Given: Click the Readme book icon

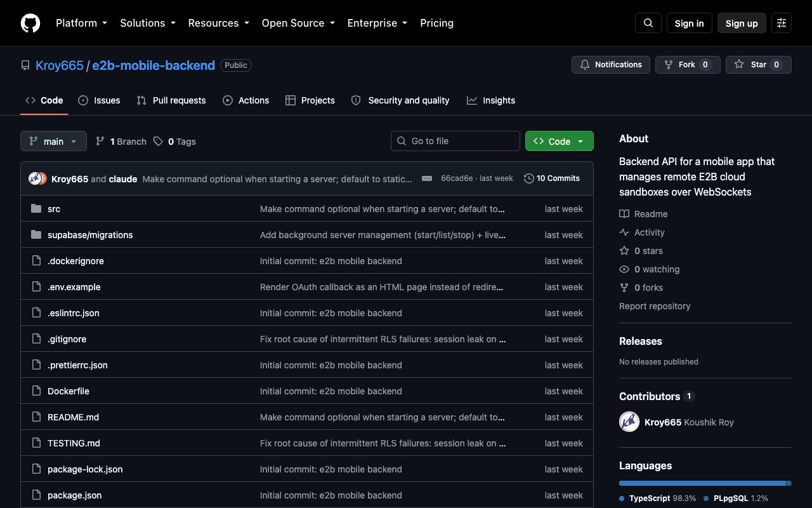Looking at the screenshot, I should [624, 214].
